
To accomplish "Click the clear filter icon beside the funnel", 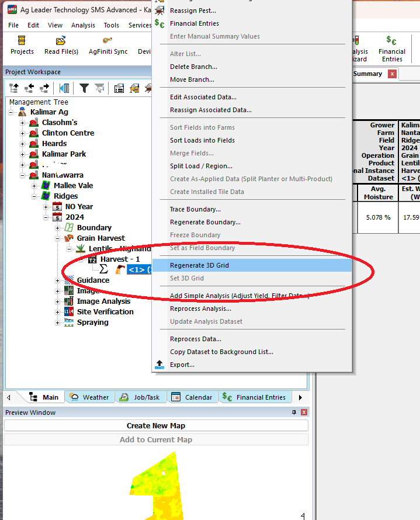I will [x=99, y=88].
